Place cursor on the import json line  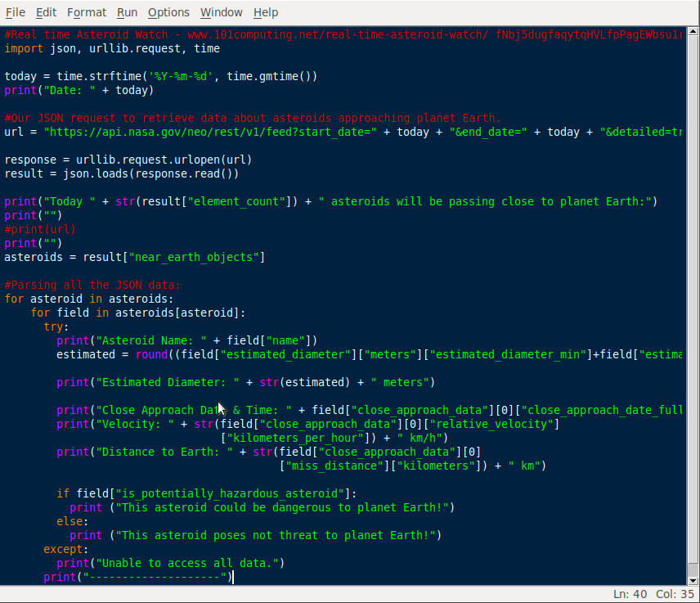pyautogui.click(x=106, y=48)
